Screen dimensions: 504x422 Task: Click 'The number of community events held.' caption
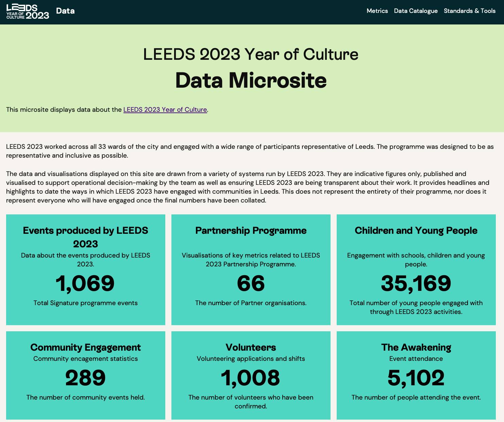click(x=86, y=397)
